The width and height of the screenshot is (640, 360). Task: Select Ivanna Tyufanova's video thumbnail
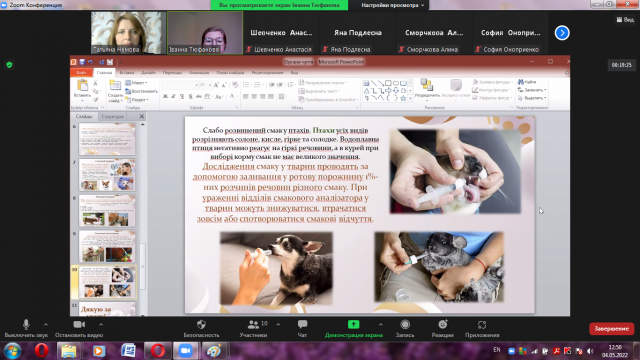(x=205, y=33)
